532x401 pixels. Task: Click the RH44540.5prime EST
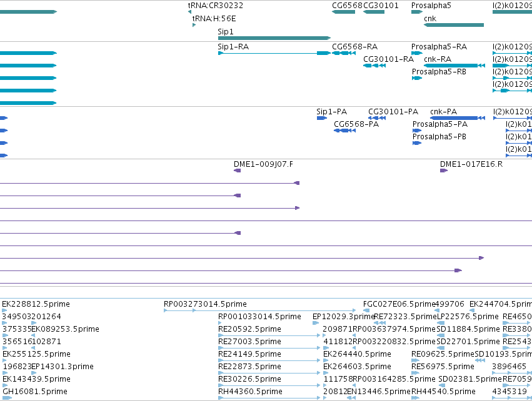pos(416,398)
